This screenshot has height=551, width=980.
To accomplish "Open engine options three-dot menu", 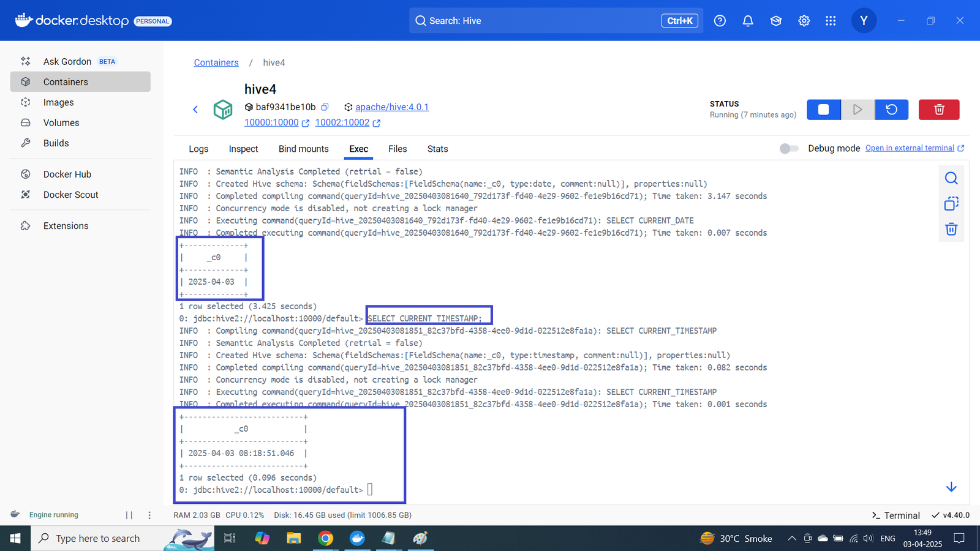I will click(x=149, y=515).
